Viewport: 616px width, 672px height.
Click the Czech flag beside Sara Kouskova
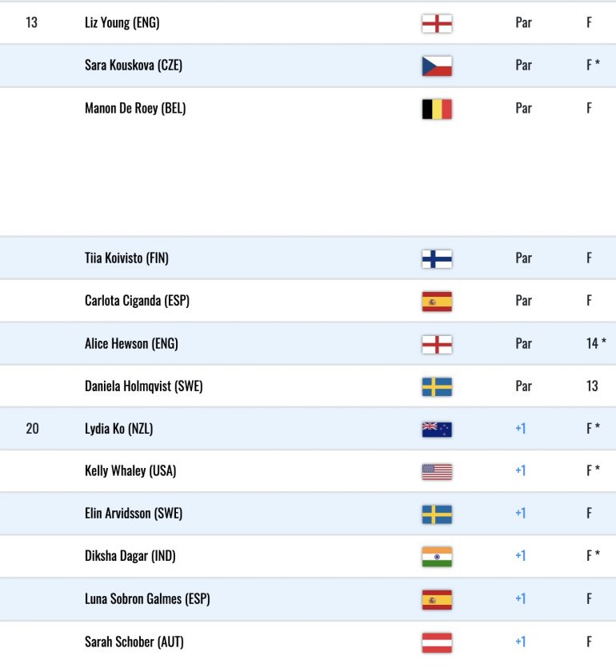click(437, 66)
